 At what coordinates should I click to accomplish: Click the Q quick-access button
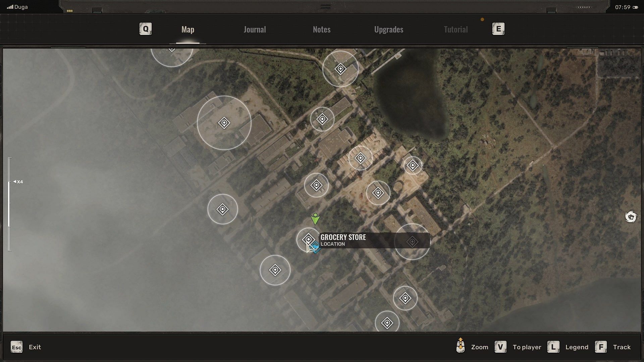pyautogui.click(x=145, y=29)
